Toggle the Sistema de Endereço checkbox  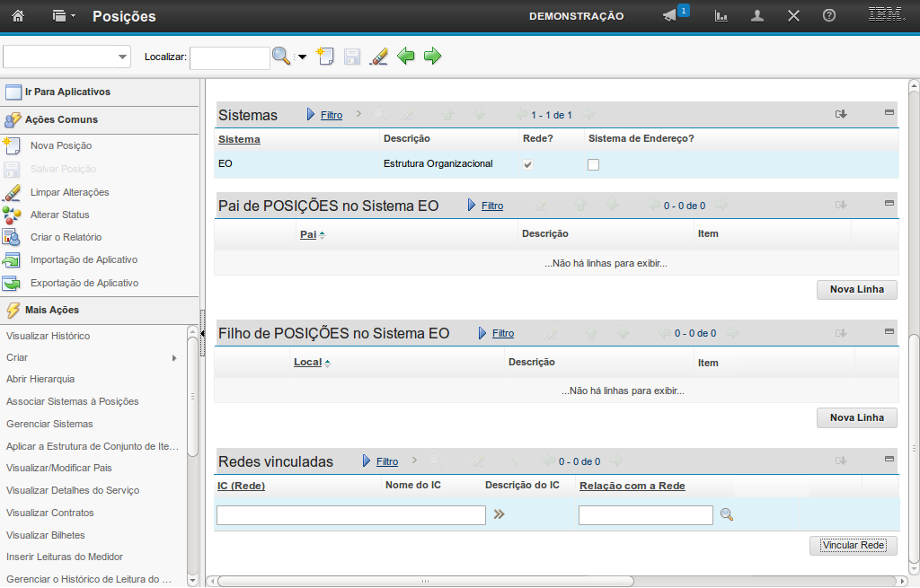pyautogui.click(x=593, y=164)
